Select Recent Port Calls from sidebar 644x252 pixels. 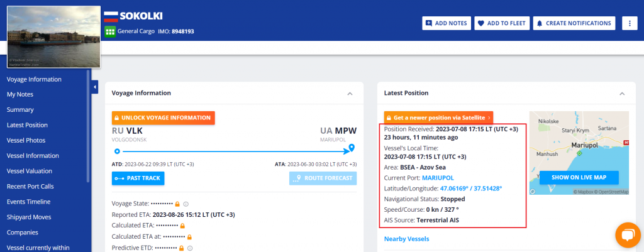(x=30, y=186)
